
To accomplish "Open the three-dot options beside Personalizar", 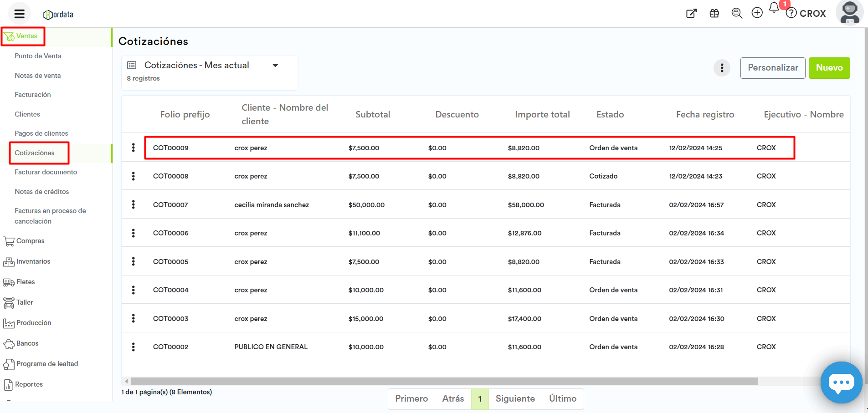I will pyautogui.click(x=722, y=68).
